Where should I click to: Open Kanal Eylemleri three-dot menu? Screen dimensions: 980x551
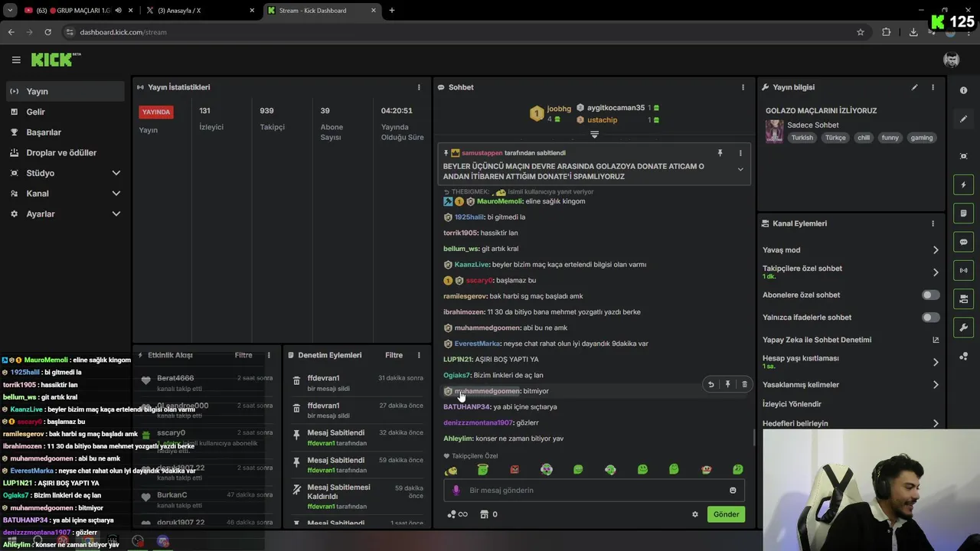[933, 223]
